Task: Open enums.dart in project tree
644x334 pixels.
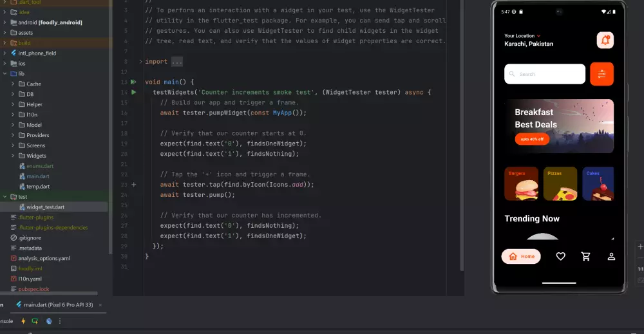Action: tap(39, 166)
